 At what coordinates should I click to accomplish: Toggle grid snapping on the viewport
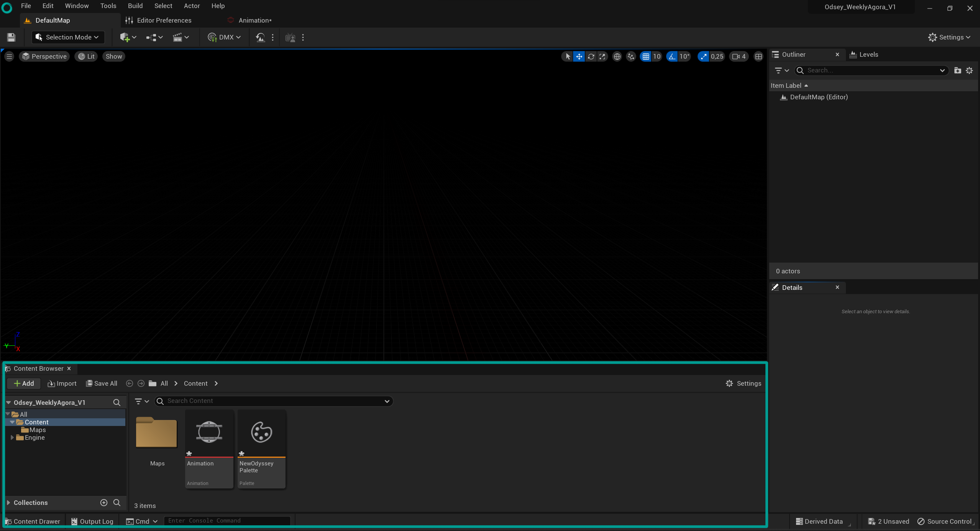tap(646, 57)
